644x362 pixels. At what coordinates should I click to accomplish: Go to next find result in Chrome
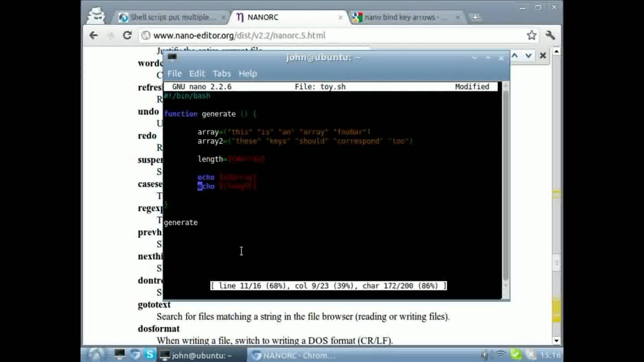click(x=528, y=56)
